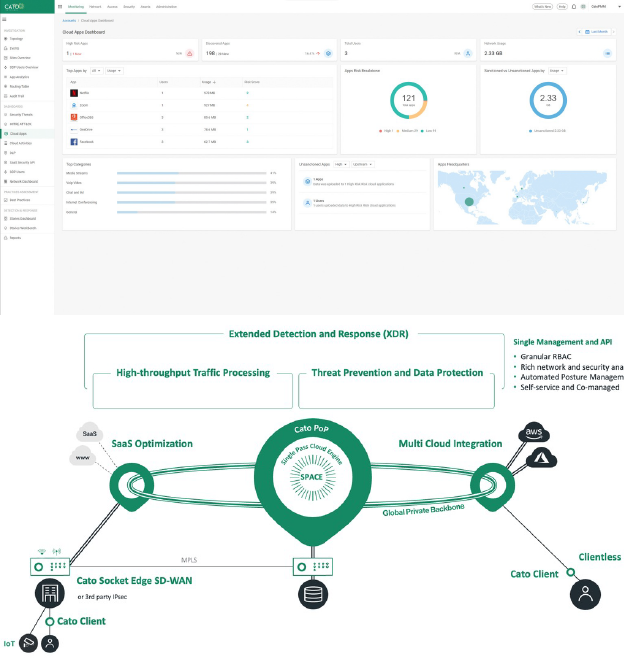Collapse the sidebar with the hamburger icon

(4, 19)
